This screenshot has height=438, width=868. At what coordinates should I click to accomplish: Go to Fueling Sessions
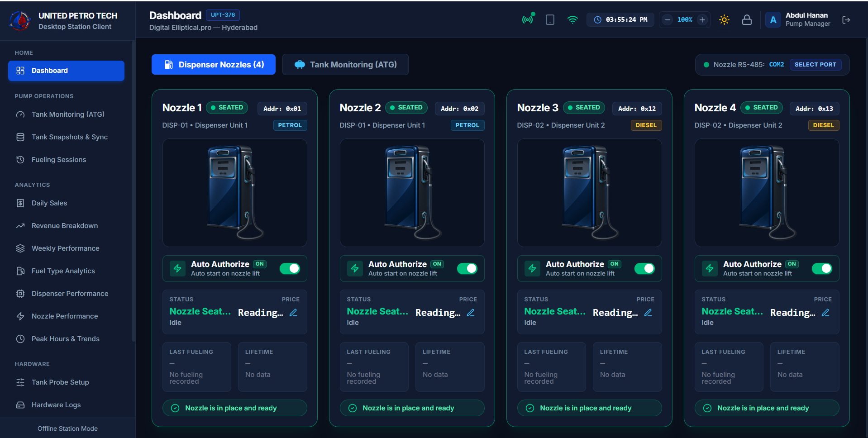pyautogui.click(x=66, y=160)
